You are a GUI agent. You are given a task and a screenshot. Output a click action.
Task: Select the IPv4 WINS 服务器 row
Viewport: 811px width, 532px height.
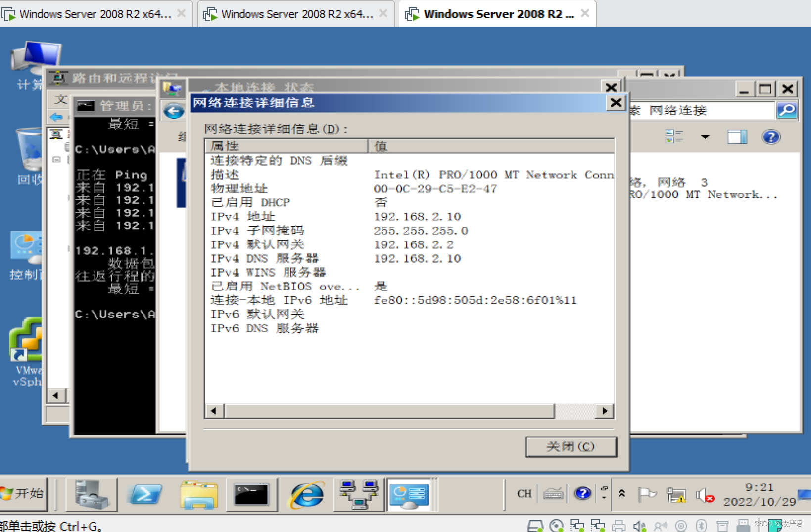pyautogui.click(x=410, y=272)
